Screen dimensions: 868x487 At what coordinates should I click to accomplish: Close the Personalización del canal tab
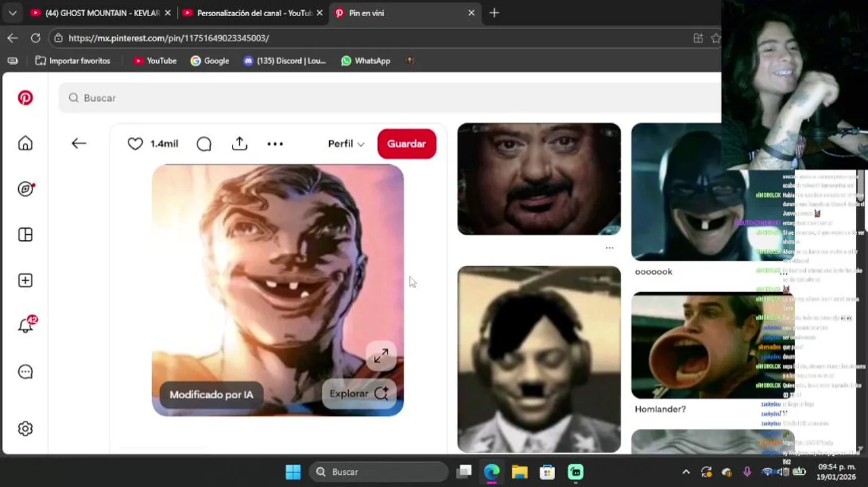coord(320,13)
